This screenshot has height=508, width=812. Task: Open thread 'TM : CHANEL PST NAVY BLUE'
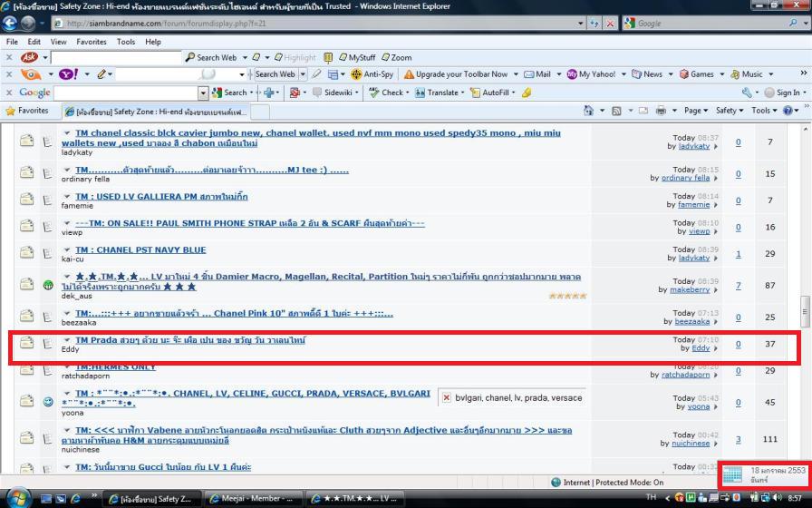click(140, 249)
